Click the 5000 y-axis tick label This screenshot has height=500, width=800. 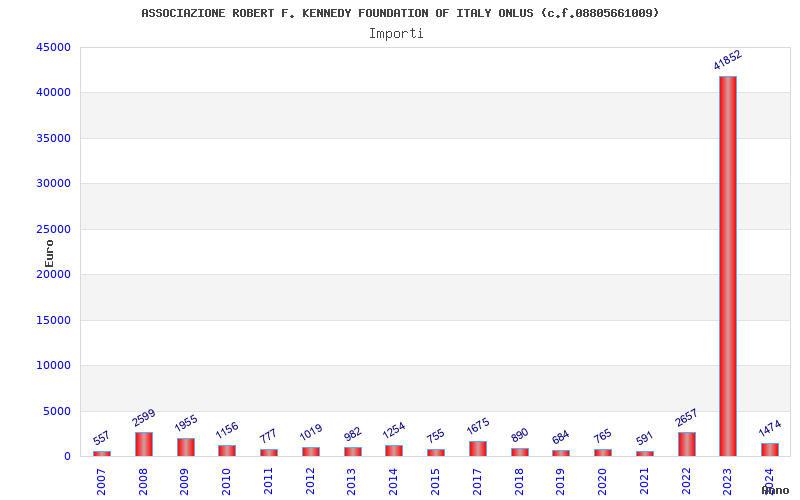point(57,411)
